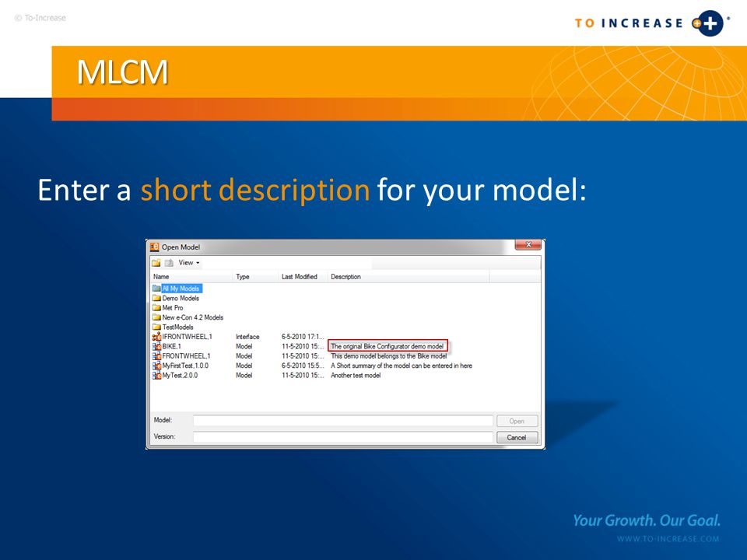
Task: Click the FRONTWHEEL,1 model icon
Action: tap(156, 355)
